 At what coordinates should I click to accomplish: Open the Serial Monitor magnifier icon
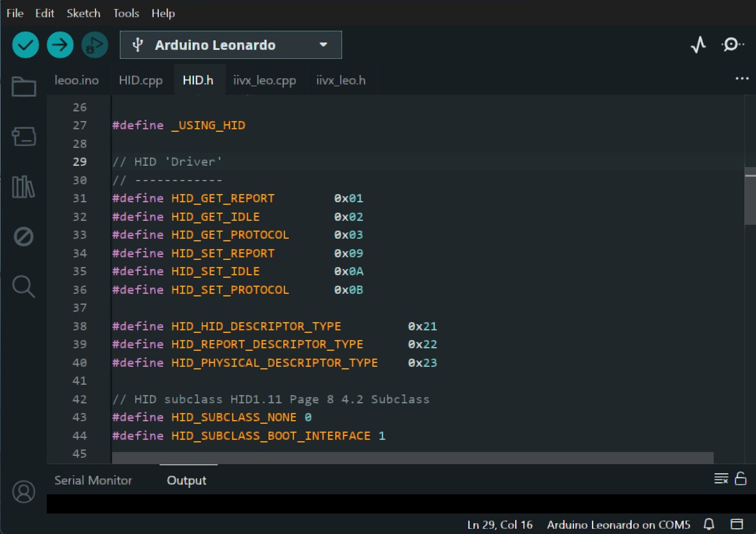point(732,45)
